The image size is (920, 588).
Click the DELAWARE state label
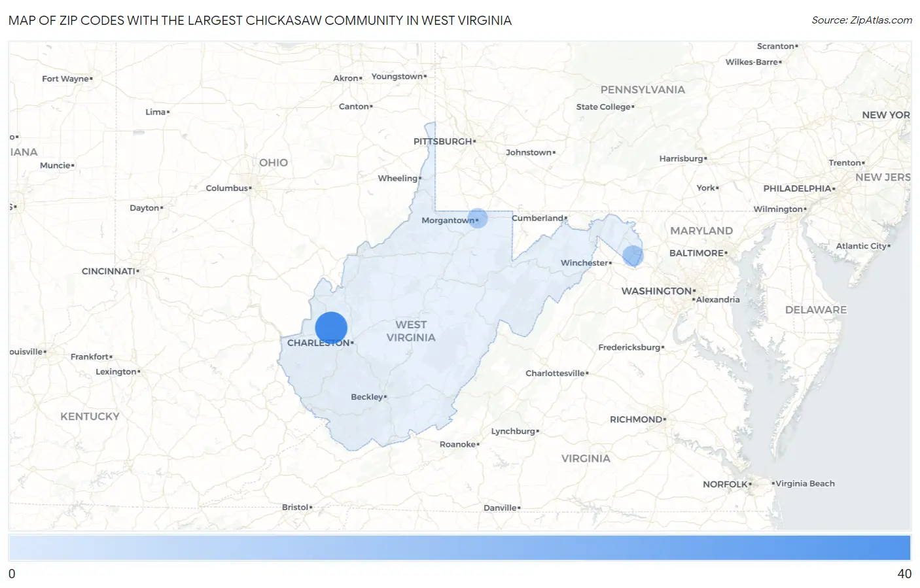point(816,310)
